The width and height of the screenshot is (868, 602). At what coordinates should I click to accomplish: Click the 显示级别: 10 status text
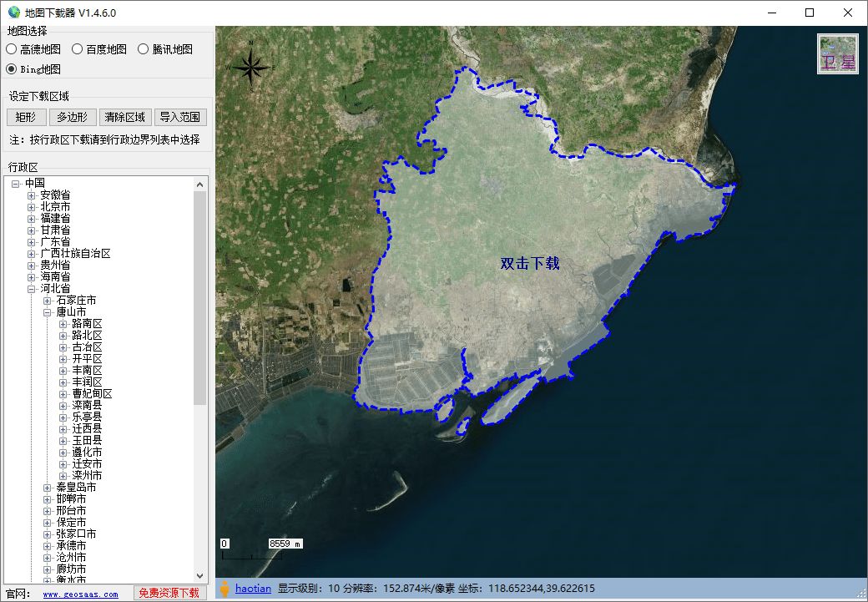click(308, 588)
